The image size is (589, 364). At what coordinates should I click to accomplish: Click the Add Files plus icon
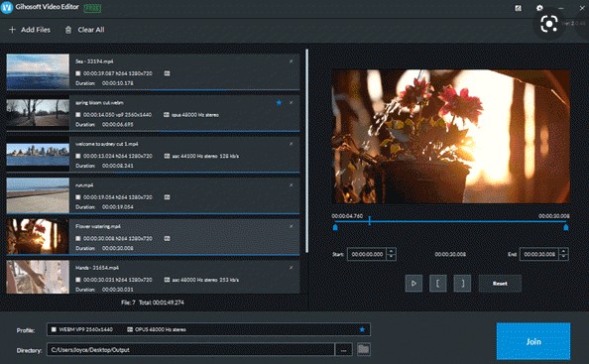click(12, 30)
